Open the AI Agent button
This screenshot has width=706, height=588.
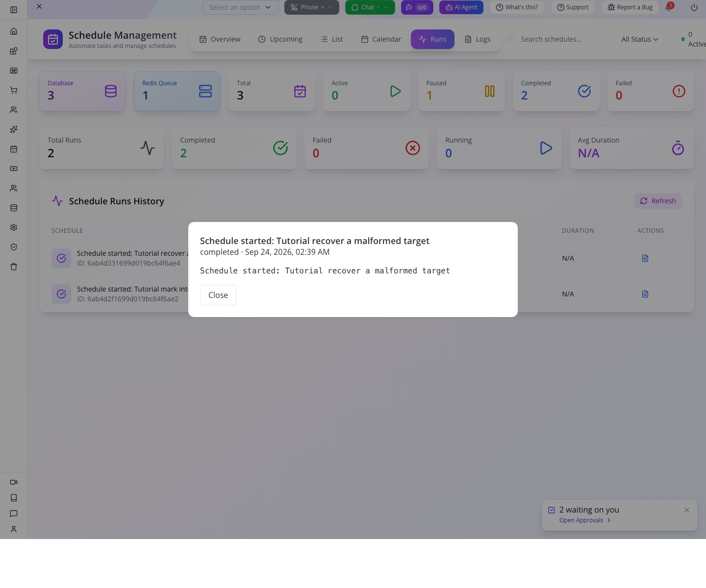pyautogui.click(x=461, y=7)
